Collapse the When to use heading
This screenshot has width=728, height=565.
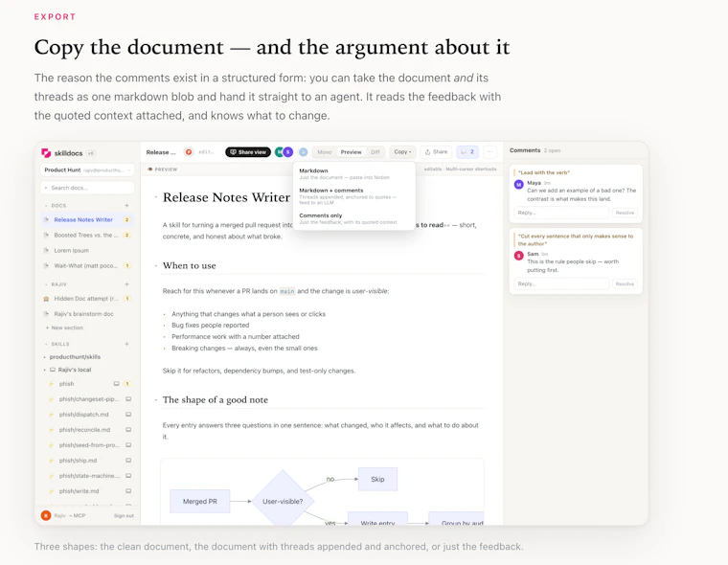point(156,266)
